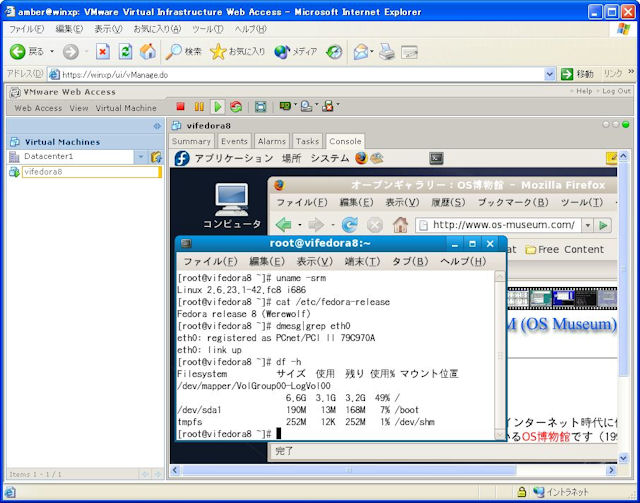Switch to the Events tab
The width and height of the screenshot is (640, 503).
pyautogui.click(x=234, y=141)
